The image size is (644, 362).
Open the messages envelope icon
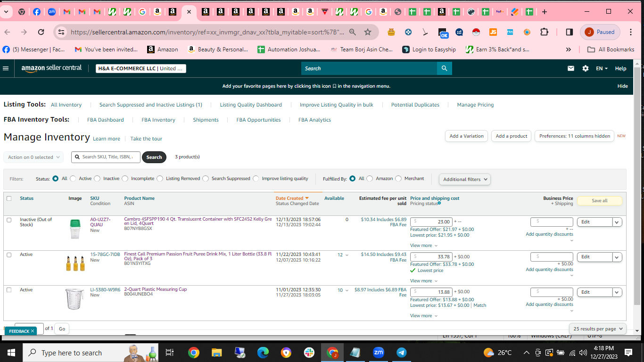click(571, 68)
